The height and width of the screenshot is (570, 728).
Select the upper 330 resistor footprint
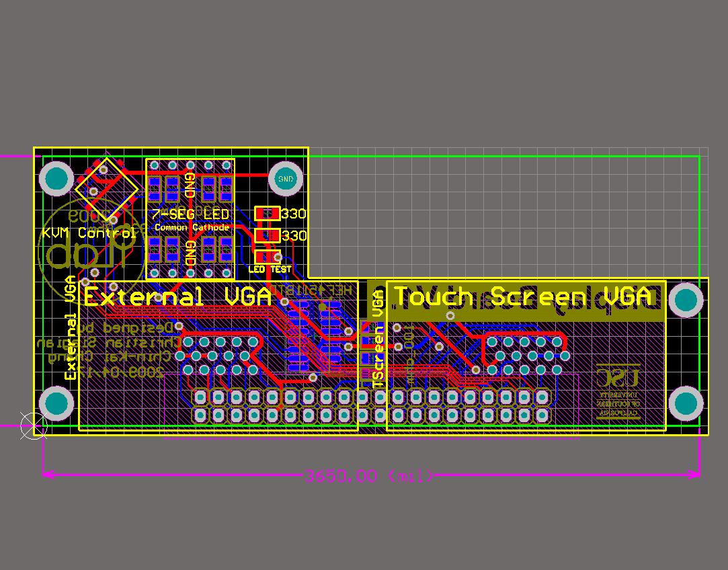pos(268,214)
